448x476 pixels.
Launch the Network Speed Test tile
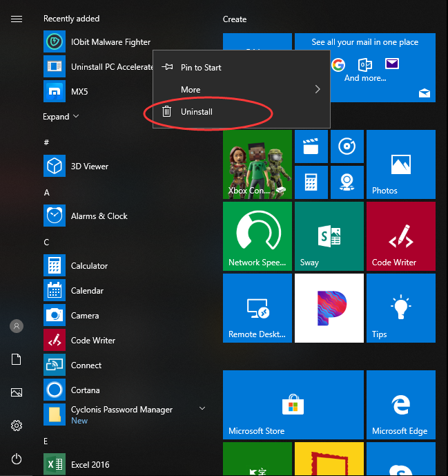[257, 236]
